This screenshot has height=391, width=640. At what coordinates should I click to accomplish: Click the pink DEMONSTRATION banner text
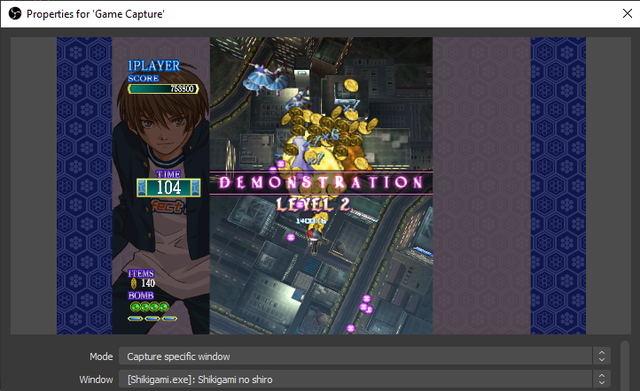tap(321, 182)
